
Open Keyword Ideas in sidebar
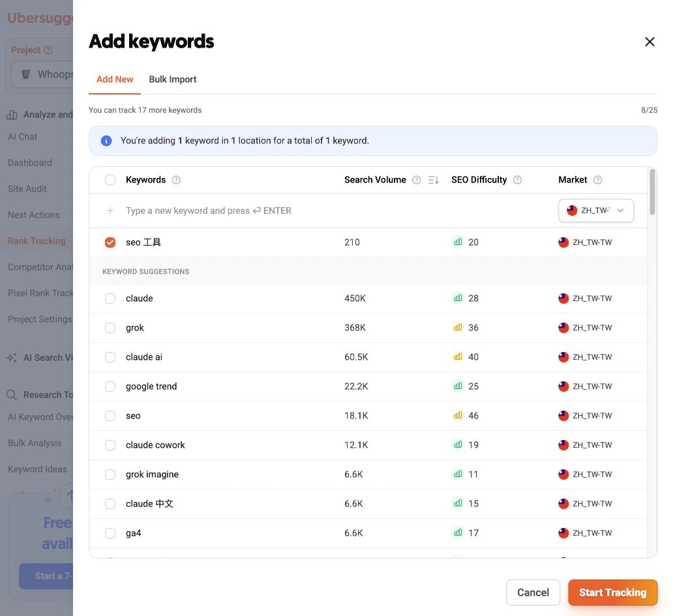[37, 469]
